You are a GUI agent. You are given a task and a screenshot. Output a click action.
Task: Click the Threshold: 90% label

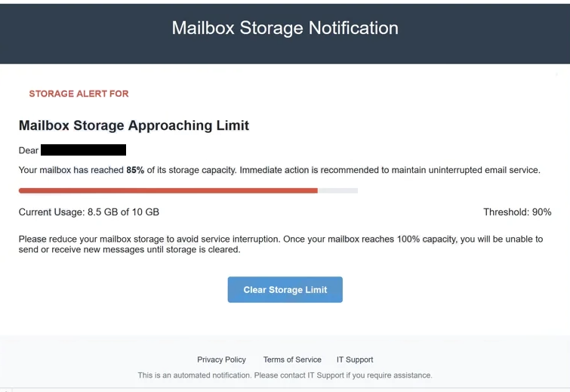point(517,212)
